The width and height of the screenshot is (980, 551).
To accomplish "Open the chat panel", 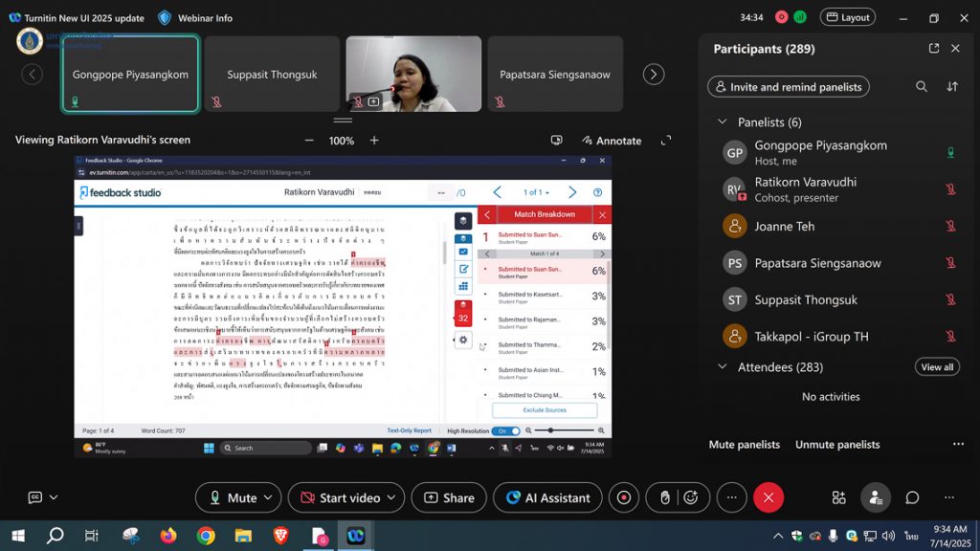I will [x=912, y=497].
